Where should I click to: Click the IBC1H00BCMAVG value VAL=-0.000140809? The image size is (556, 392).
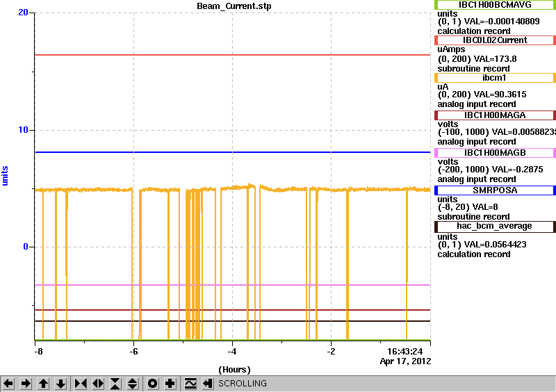502,22
